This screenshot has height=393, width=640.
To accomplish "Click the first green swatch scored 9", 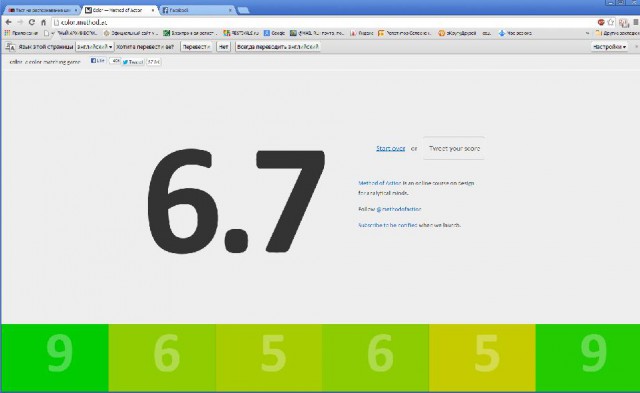I will [55, 357].
